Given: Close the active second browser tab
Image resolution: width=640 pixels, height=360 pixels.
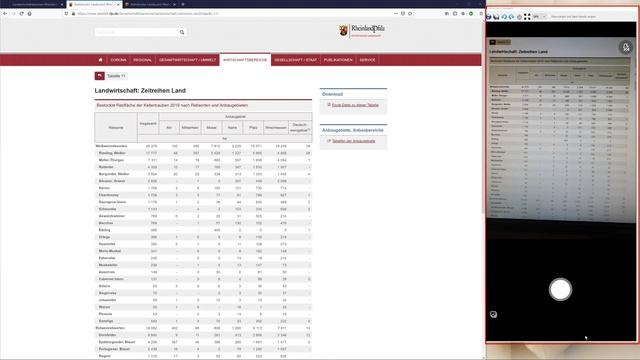Looking at the screenshot, I should pos(118,4).
